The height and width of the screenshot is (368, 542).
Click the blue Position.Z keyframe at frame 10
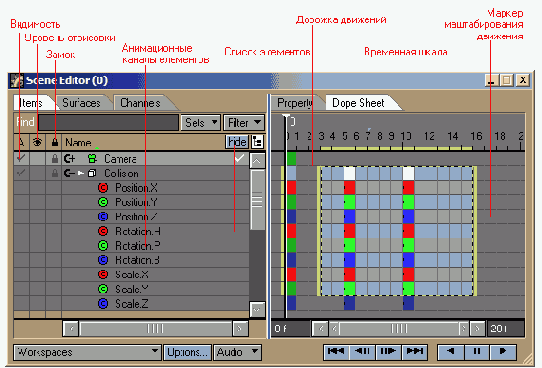click(x=408, y=217)
